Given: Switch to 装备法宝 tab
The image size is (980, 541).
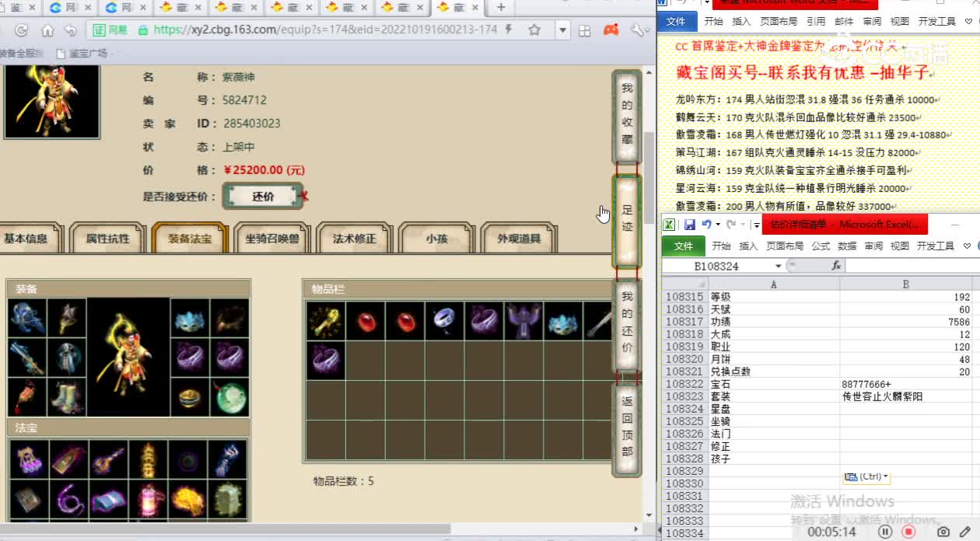Looking at the screenshot, I should click(190, 239).
